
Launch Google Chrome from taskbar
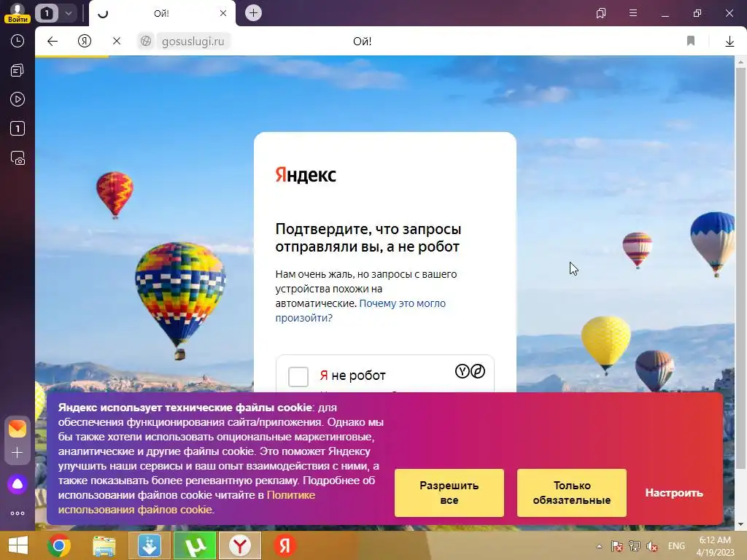pyautogui.click(x=59, y=545)
